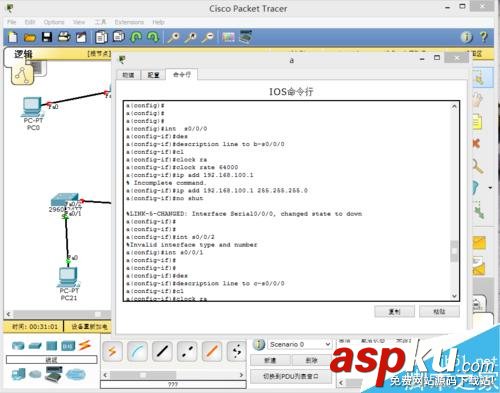Open the Options menu

coord(54,22)
